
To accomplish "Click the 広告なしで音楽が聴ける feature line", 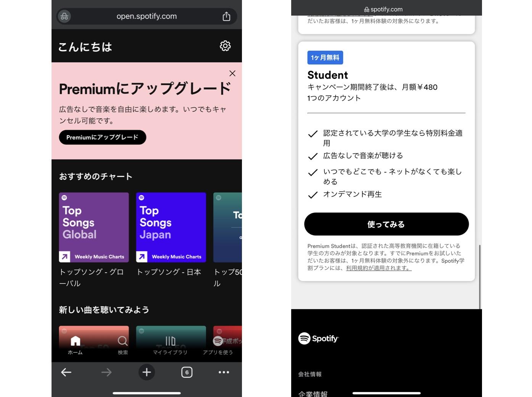I will pyautogui.click(x=363, y=156).
